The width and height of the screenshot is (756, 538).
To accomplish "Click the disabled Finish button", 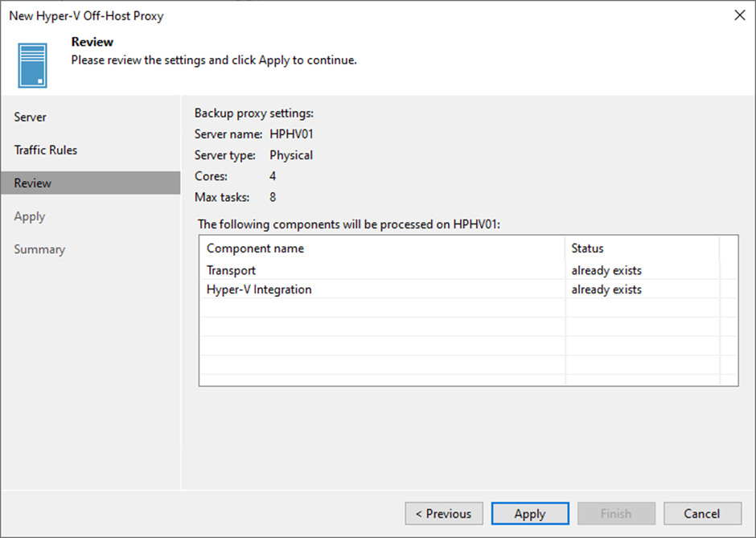I will coord(616,513).
